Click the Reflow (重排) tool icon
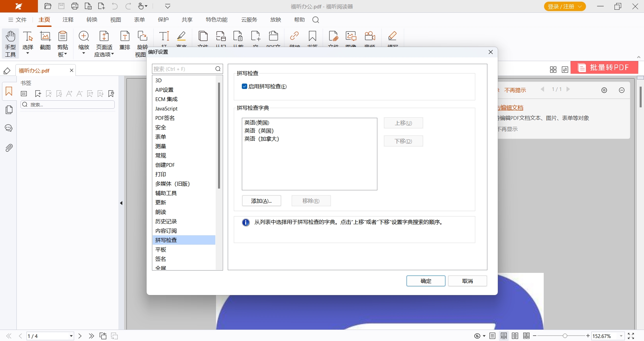 click(125, 36)
